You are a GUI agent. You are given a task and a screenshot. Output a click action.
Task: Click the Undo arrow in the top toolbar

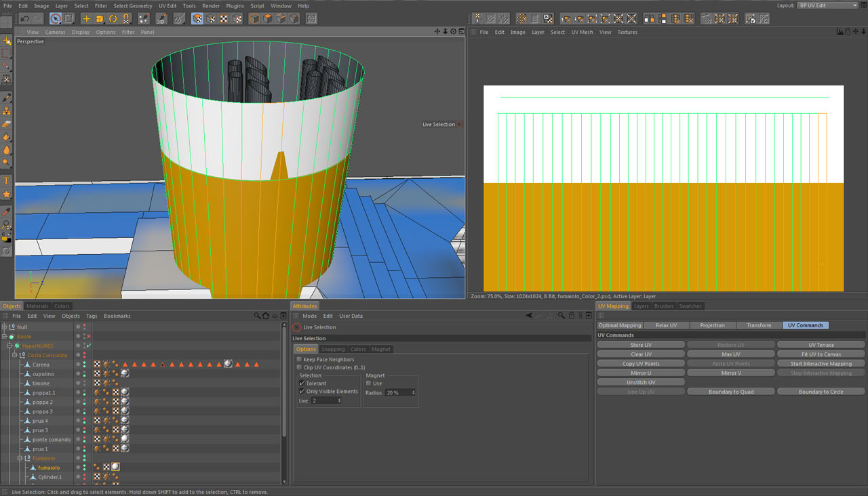coord(24,19)
